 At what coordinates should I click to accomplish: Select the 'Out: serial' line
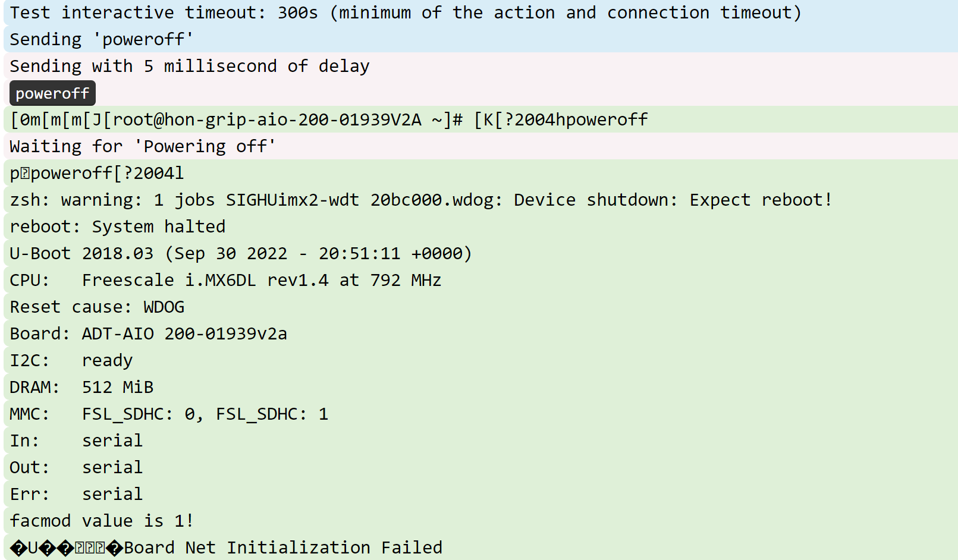coord(480,467)
